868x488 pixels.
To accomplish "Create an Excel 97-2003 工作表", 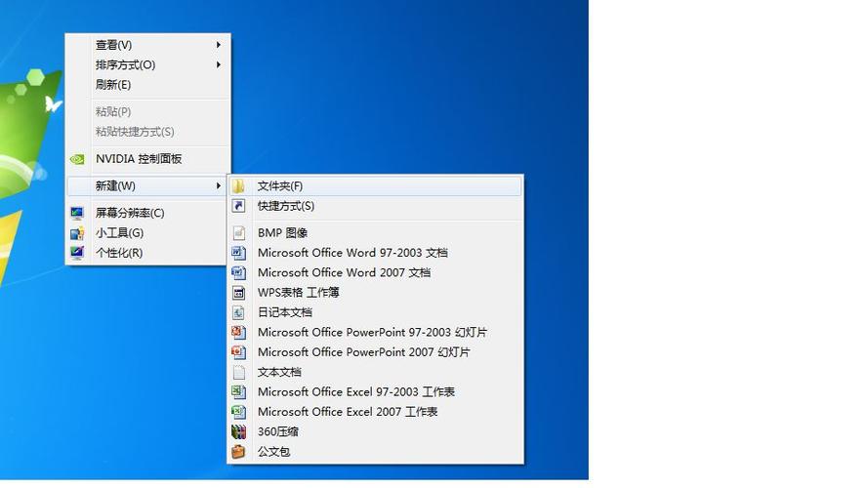I will 375,392.
